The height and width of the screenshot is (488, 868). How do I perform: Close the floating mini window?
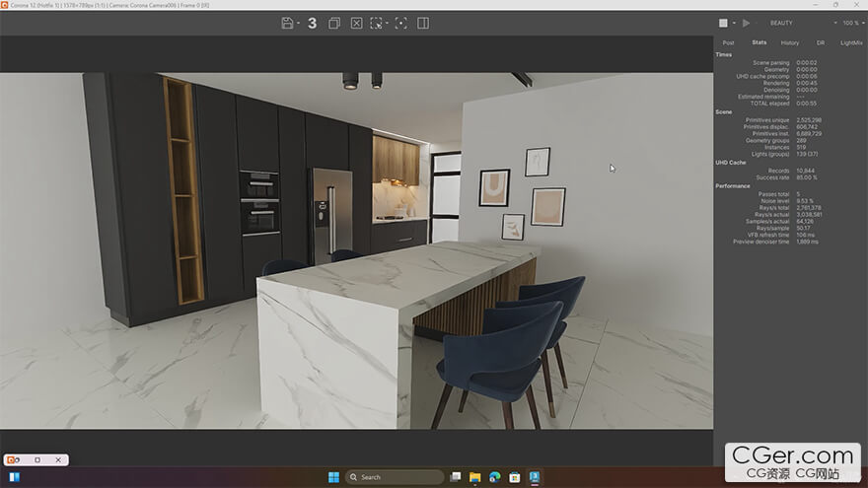pos(58,459)
